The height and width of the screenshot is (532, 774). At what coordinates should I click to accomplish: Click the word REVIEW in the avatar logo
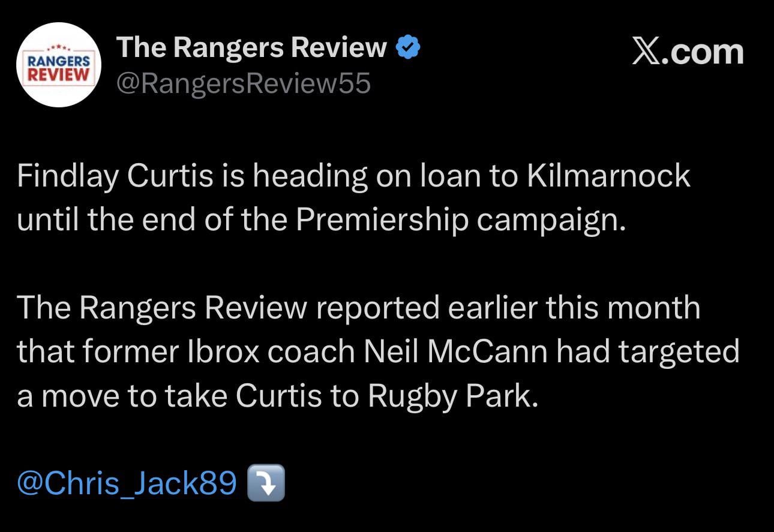point(58,74)
